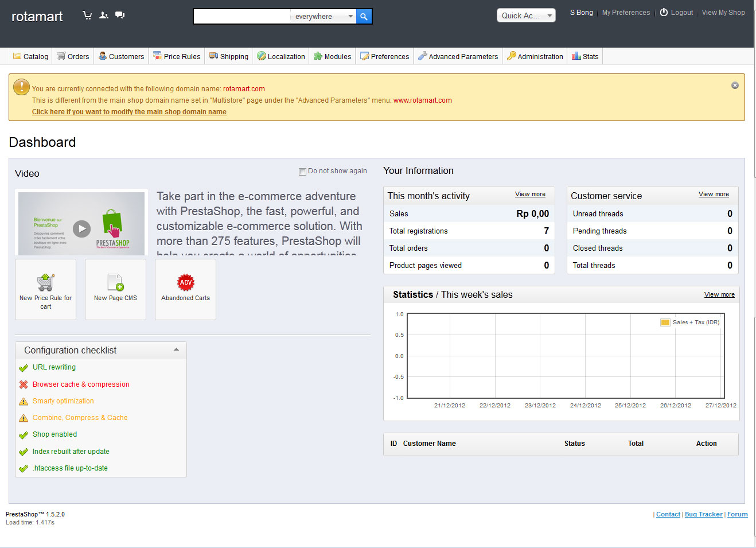Image resolution: width=756 pixels, height=548 pixels.
Task: Click the Customers person icon in menu
Action: tap(103, 56)
